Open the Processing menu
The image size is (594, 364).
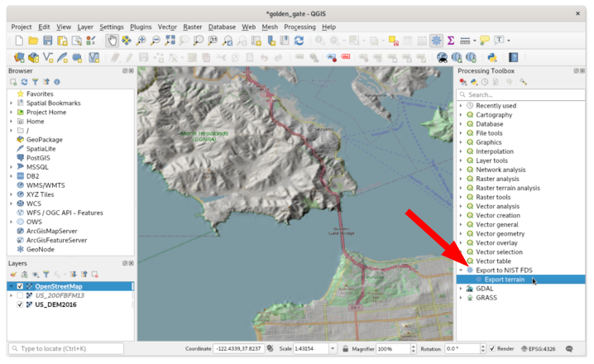(299, 27)
